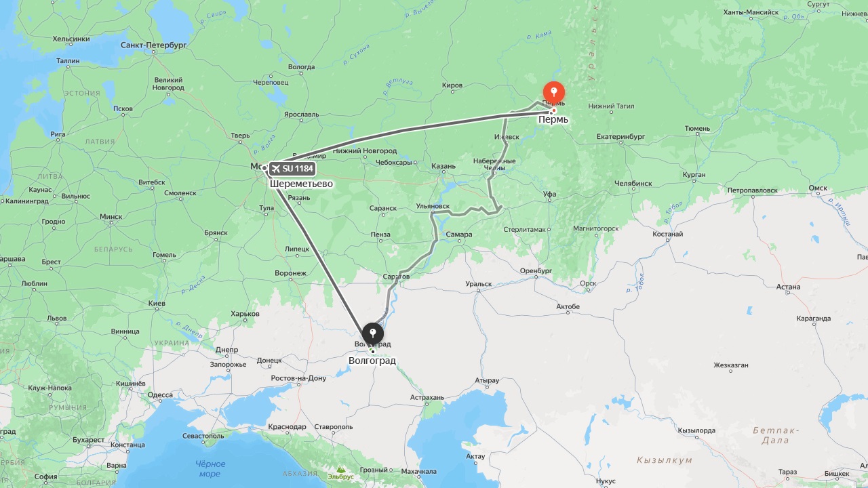Screen dimensions: 868x488
Task: Click the Волгоград origin label
Action: [372, 361]
